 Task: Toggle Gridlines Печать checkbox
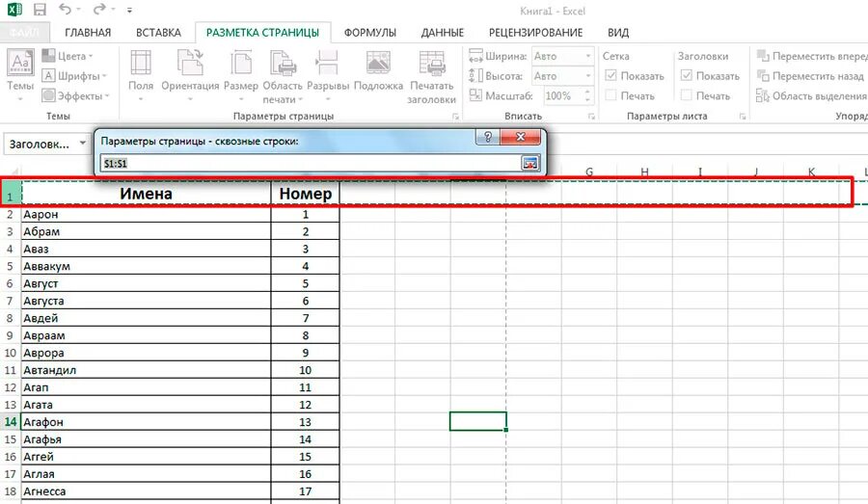pos(611,95)
